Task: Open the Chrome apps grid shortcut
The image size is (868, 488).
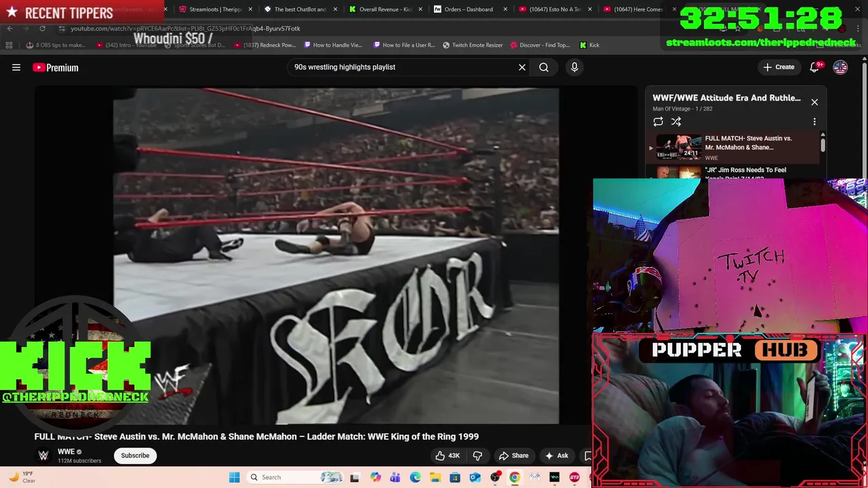Action: [x=9, y=45]
